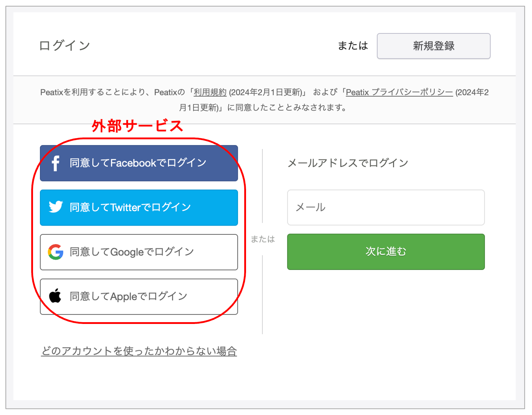This screenshot has height=415, width=532.
Task: Click the Apple logo icon
Action: (x=55, y=296)
